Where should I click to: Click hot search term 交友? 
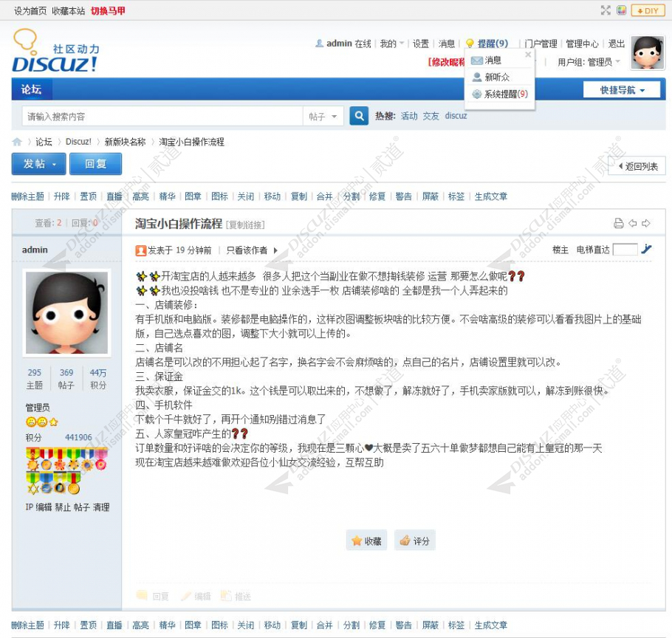tap(431, 116)
